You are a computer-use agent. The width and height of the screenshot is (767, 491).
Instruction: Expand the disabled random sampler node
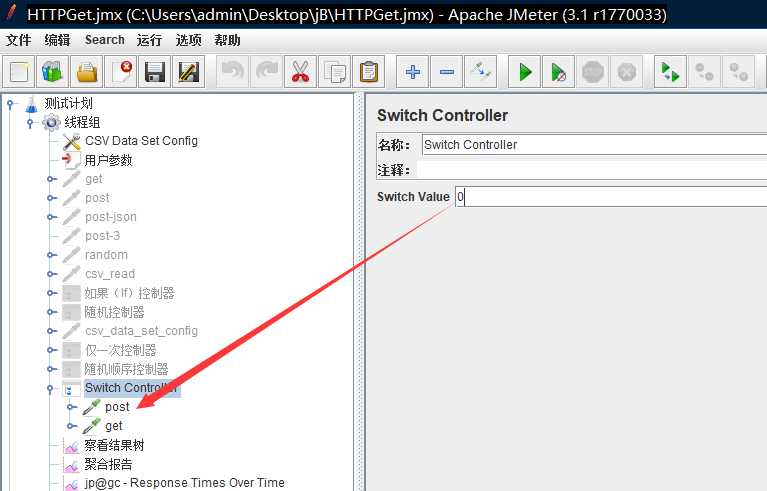click(52, 255)
